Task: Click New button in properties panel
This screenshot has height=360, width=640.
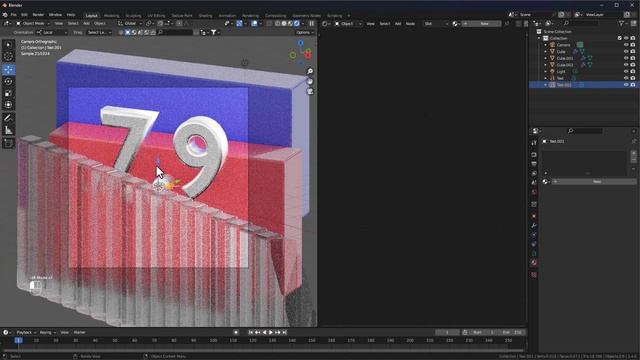Action: coord(593,182)
